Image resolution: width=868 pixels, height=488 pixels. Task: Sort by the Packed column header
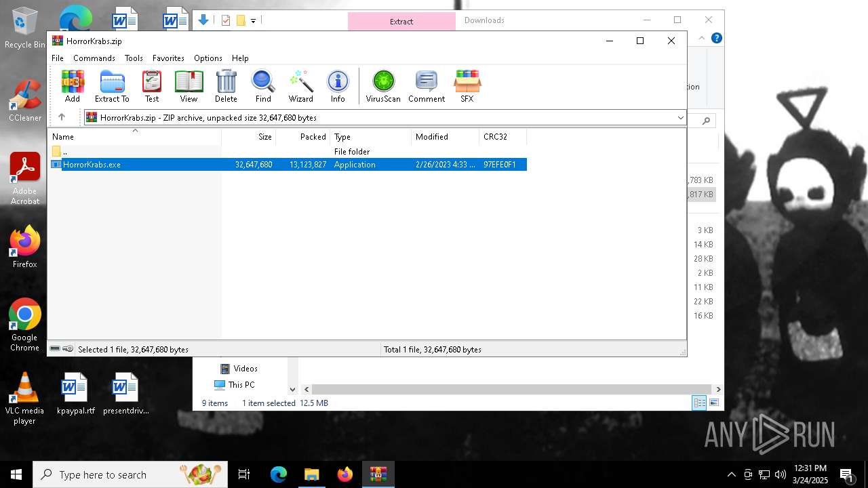302,137
